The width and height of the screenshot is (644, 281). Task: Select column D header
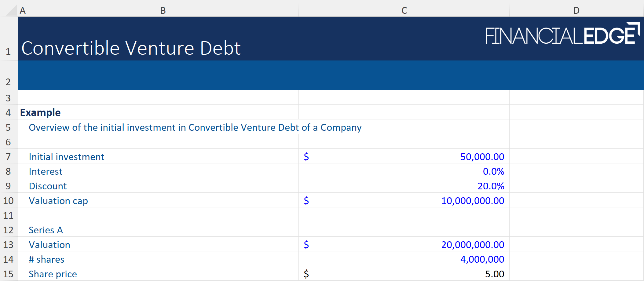click(576, 10)
